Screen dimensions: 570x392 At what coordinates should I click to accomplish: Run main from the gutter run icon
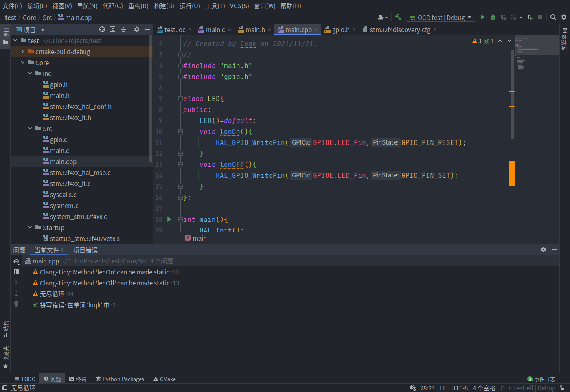pos(169,219)
